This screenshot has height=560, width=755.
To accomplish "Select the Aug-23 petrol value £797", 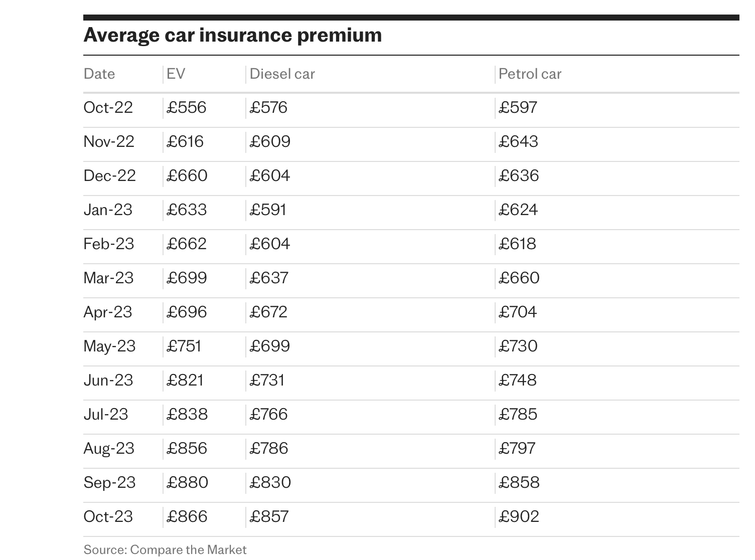I will coord(517,448).
